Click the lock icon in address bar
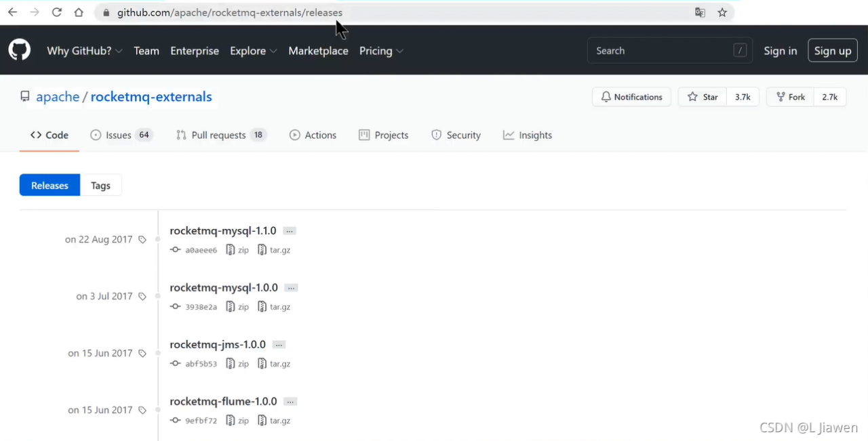Screen dimensions: 868x441 [105, 13]
